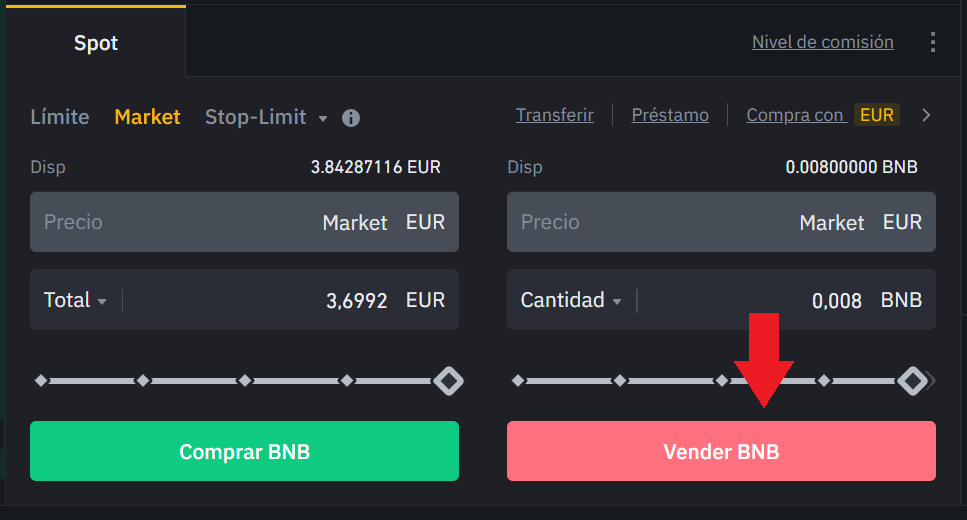This screenshot has width=967, height=520.
Task: Click the Transferir link
Action: (554, 115)
